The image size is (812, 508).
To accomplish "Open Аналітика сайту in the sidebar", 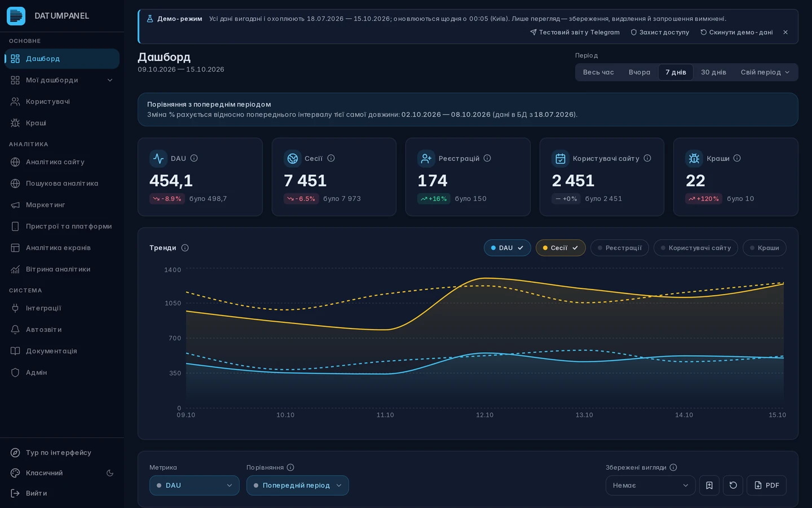I will (x=62, y=162).
